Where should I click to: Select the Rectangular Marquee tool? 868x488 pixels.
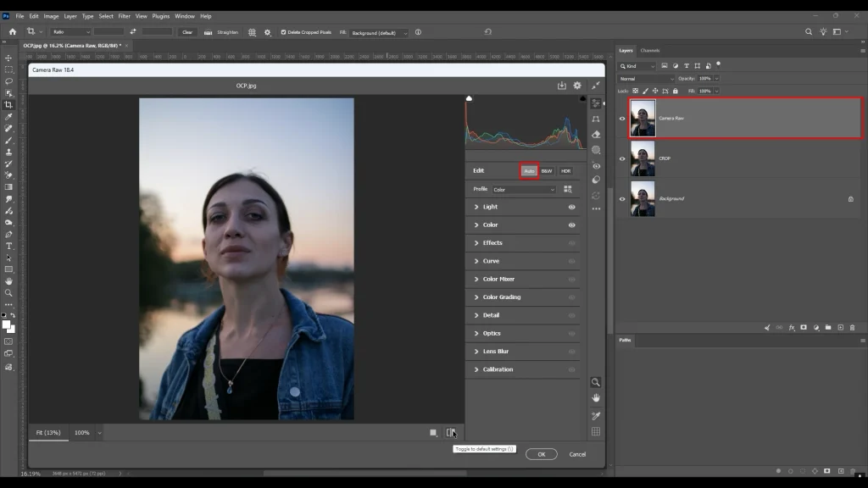click(x=8, y=69)
